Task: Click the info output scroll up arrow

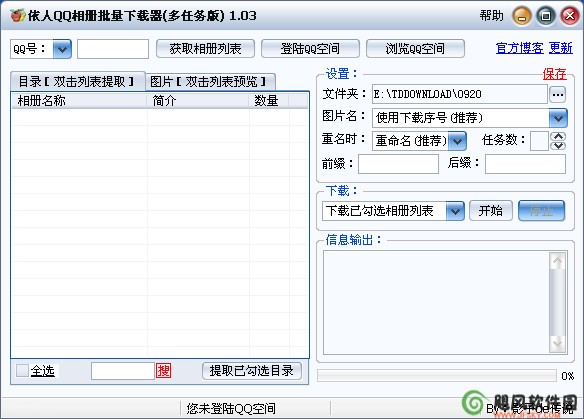Action: (x=557, y=261)
